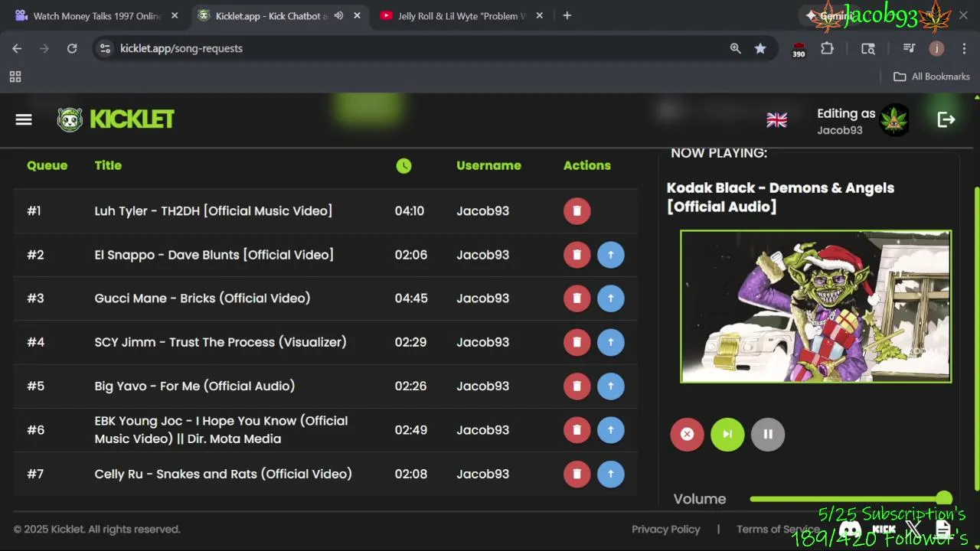Click the Queue column header
980x551 pixels.
(47, 165)
